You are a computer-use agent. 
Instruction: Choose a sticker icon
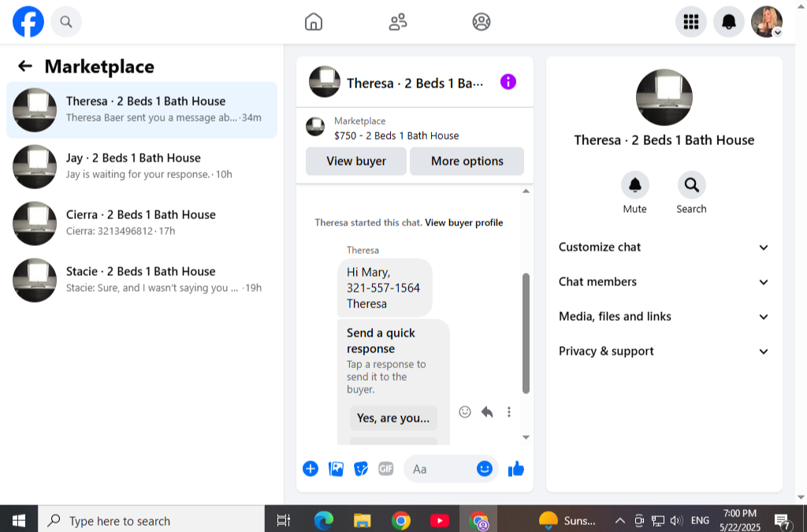(361, 469)
